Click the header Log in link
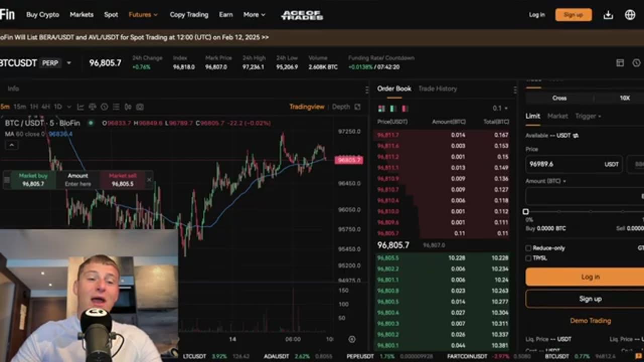The image size is (644, 362). pos(537,15)
